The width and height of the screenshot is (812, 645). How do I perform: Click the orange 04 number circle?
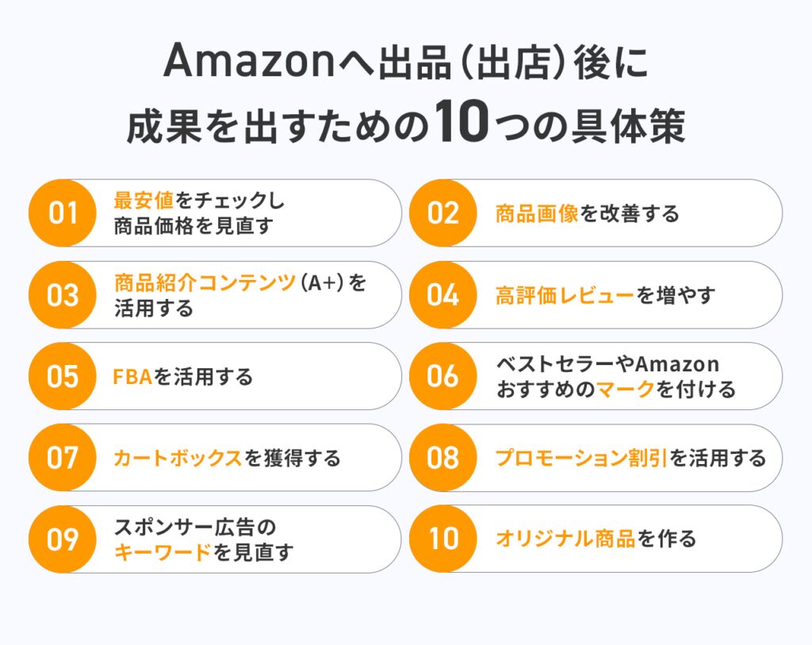click(x=442, y=295)
